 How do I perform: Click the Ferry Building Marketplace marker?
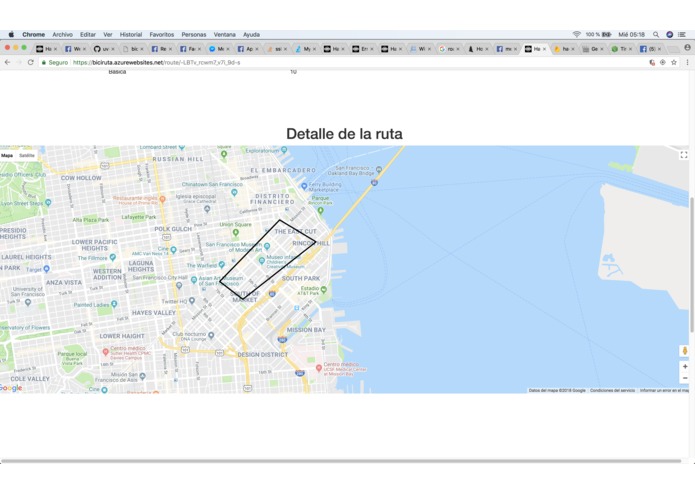pos(304,186)
